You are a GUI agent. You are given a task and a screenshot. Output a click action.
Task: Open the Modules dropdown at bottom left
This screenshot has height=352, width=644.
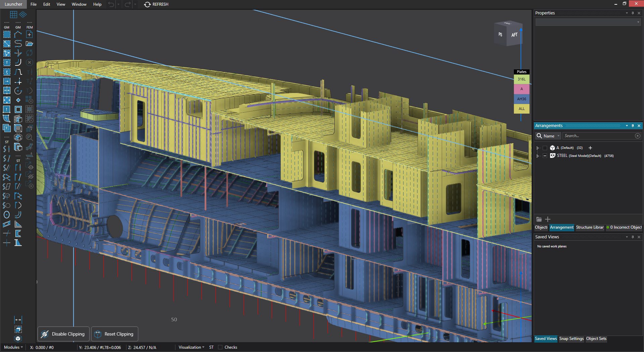(x=13, y=347)
